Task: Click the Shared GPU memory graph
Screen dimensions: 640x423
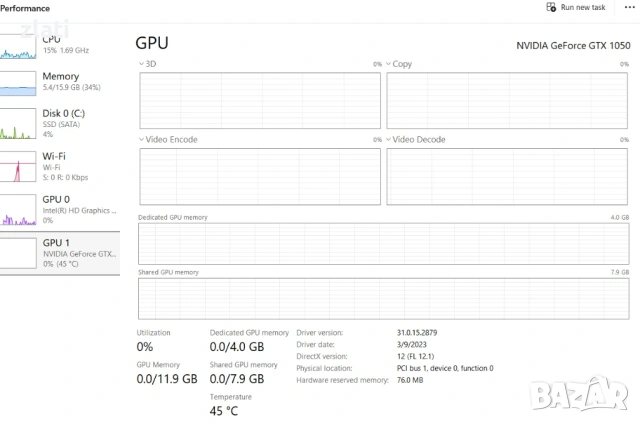Action: click(383, 298)
